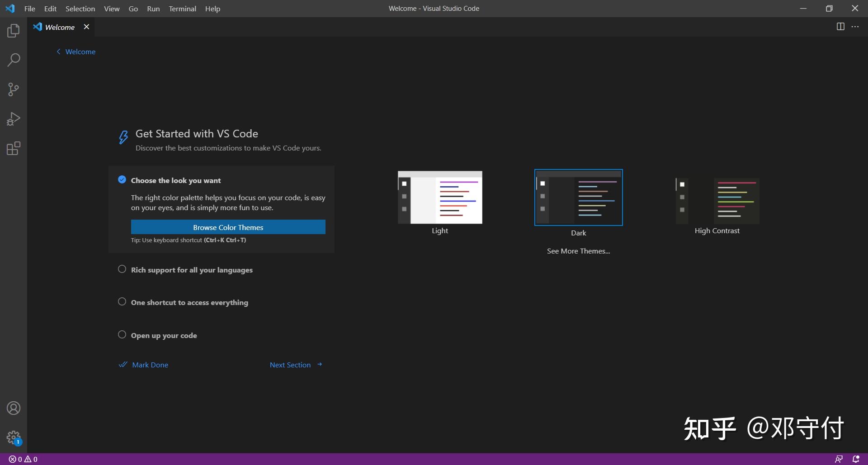Open 'See More Themes...' link
The height and width of the screenshot is (465, 868).
coord(578,251)
